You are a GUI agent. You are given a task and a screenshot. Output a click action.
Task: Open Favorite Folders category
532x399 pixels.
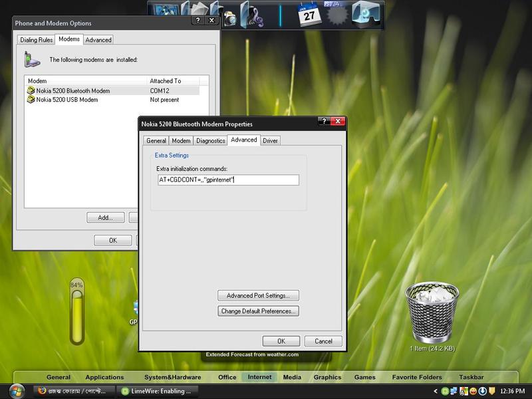(x=417, y=377)
